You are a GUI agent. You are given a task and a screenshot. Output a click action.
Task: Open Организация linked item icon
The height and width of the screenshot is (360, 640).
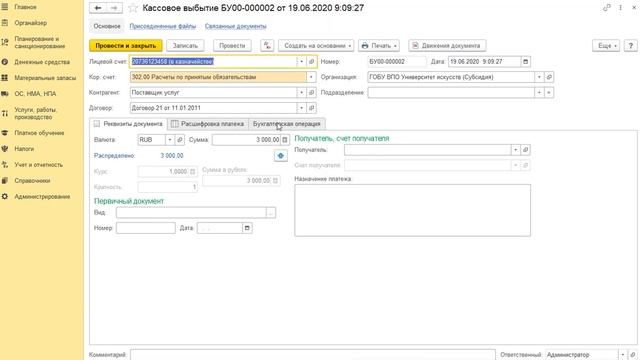point(549,77)
